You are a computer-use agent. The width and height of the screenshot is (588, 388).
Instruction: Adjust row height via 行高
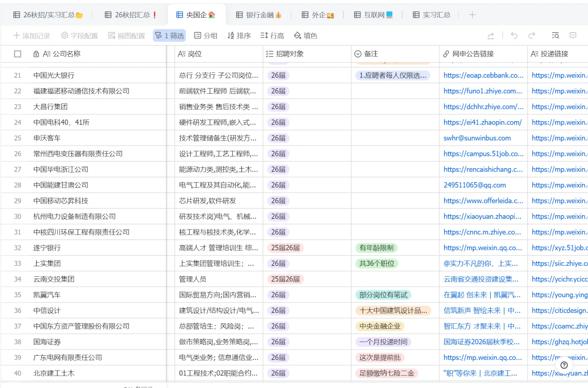coord(272,36)
